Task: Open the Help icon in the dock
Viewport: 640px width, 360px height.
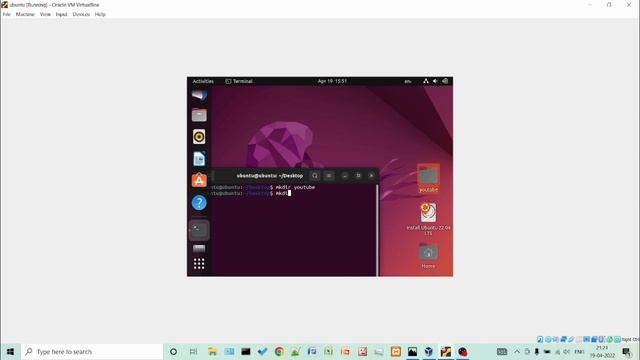Action: click(x=199, y=202)
